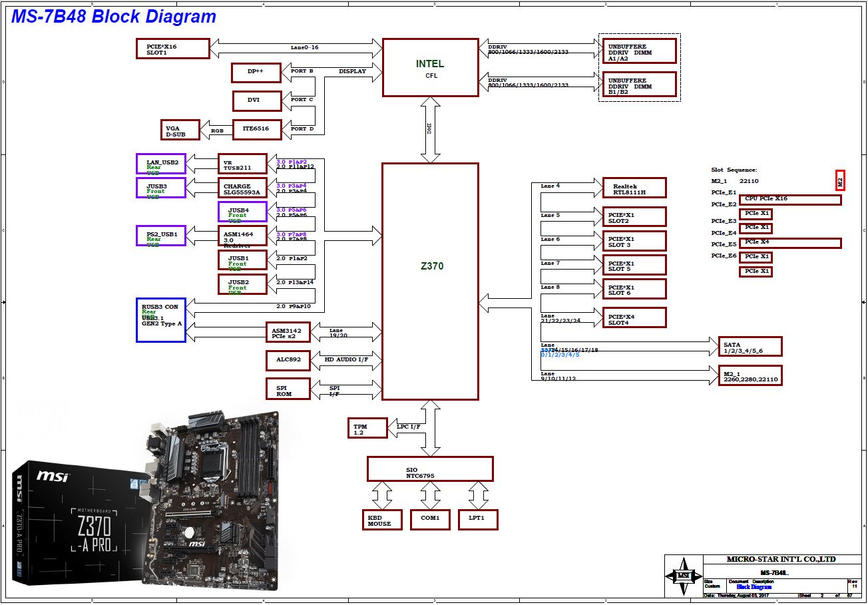Select the SIO NTC6795 block
This screenshot has height=605, width=868.
pos(430,469)
